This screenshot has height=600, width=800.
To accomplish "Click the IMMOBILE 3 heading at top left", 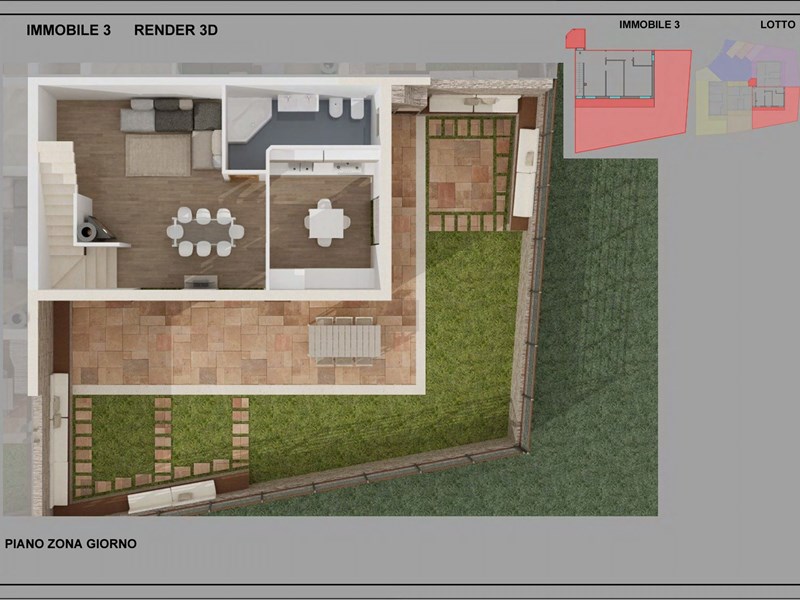I will (68, 30).
